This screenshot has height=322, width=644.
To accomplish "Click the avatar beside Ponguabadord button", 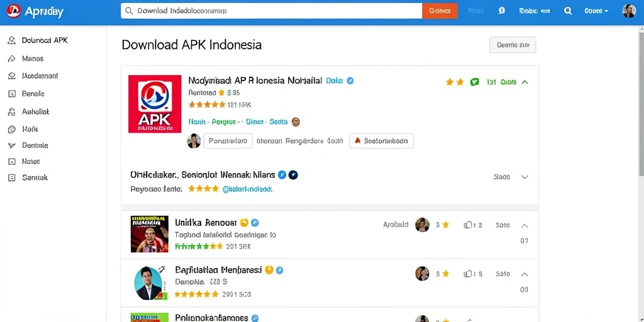I will point(194,140).
